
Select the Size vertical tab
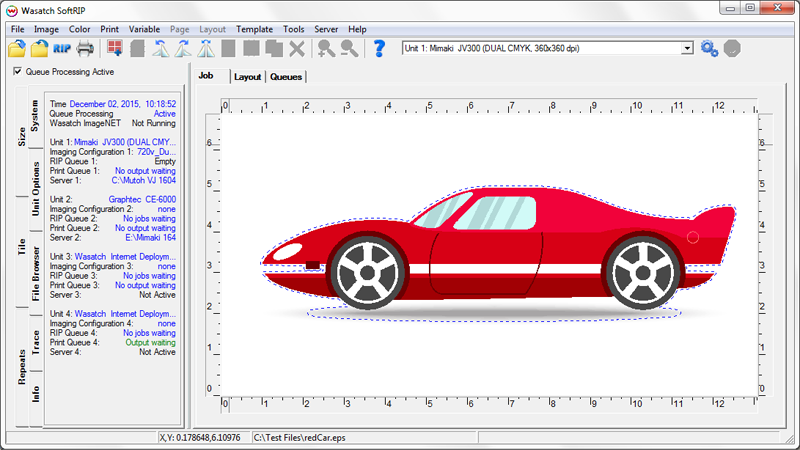(x=21, y=138)
